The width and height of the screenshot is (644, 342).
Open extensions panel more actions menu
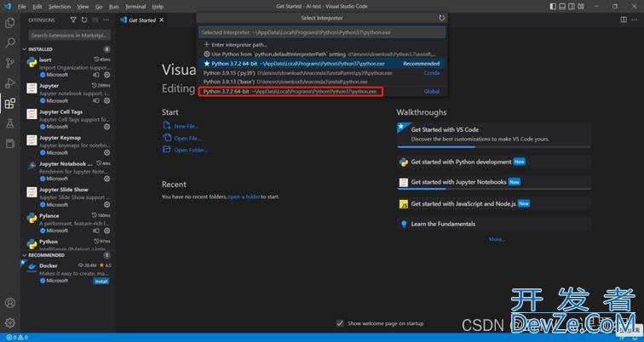106,20
